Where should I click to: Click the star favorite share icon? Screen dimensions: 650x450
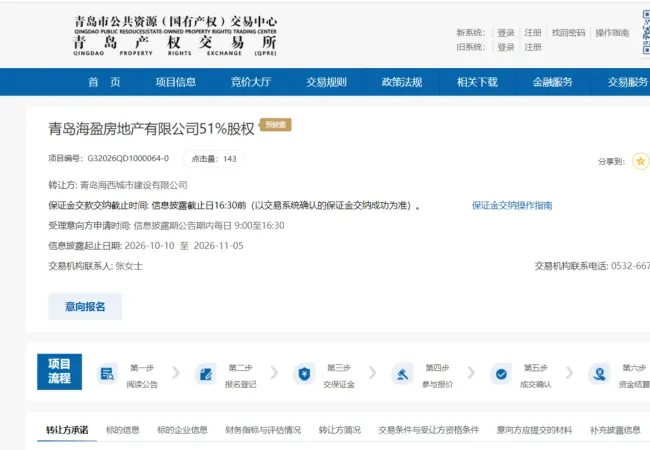(x=640, y=161)
